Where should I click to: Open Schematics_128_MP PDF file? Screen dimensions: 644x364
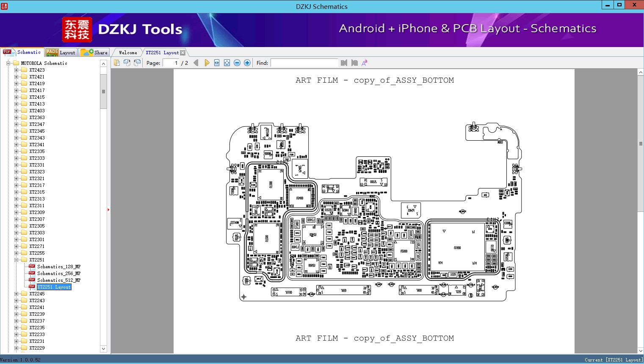click(x=58, y=267)
